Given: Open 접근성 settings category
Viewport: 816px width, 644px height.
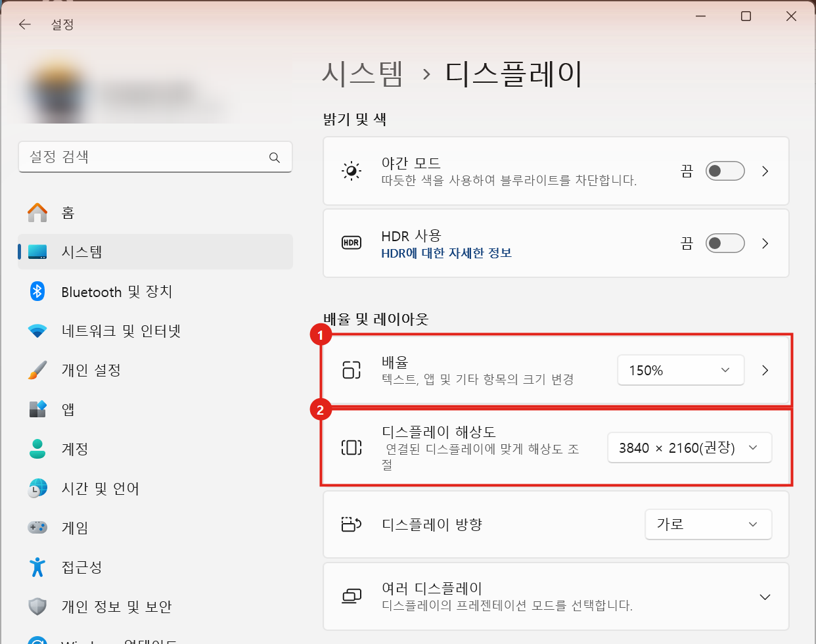Looking at the screenshot, I should click(x=155, y=567).
